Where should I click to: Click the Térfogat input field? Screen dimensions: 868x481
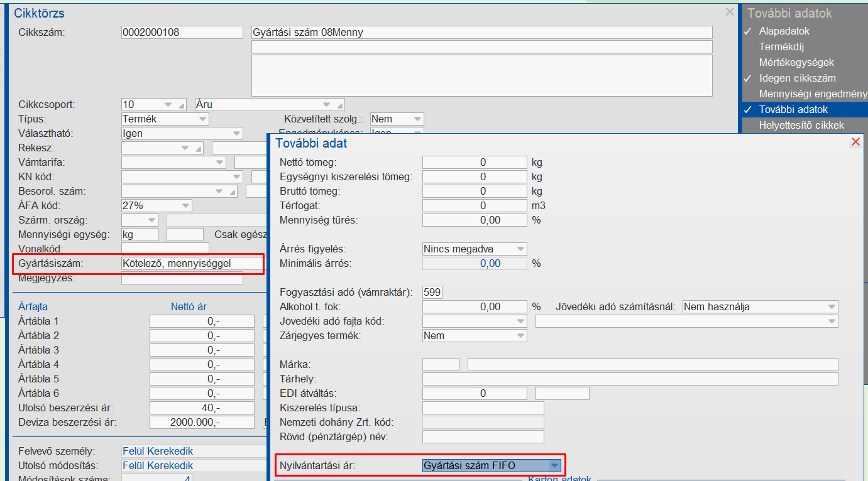coord(475,206)
